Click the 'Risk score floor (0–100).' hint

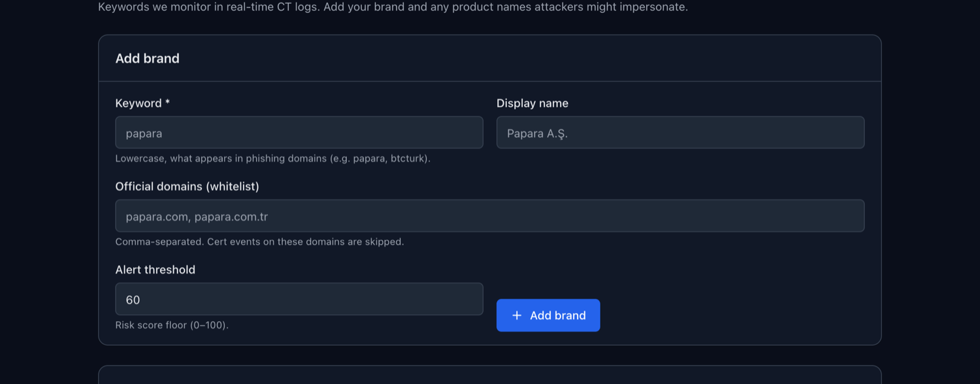pyautogui.click(x=172, y=325)
